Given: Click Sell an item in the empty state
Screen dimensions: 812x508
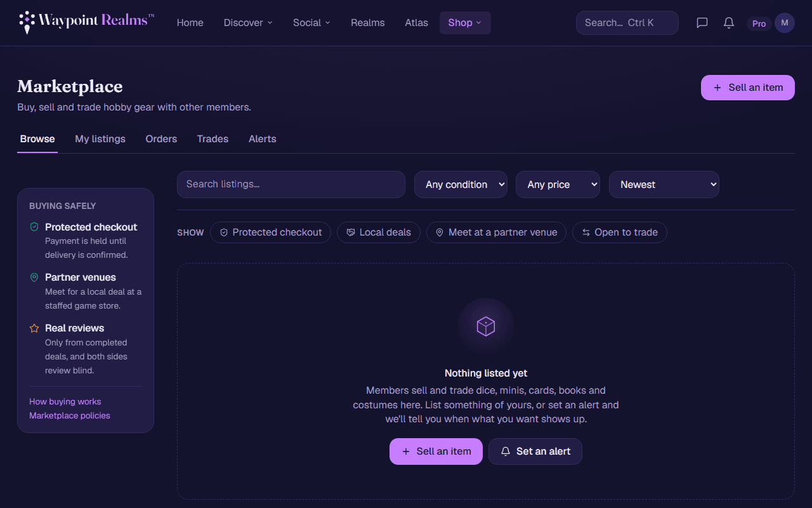Looking at the screenshot, I should (436, 451).
